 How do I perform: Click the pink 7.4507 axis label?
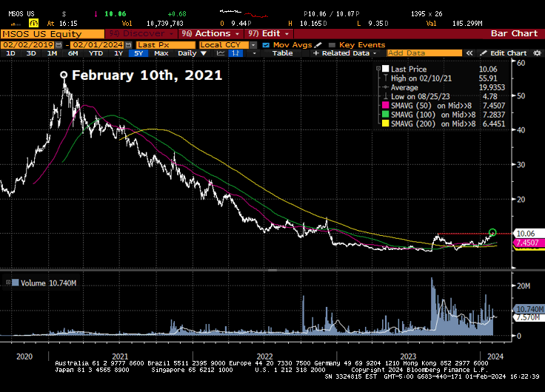pos(527,243)
